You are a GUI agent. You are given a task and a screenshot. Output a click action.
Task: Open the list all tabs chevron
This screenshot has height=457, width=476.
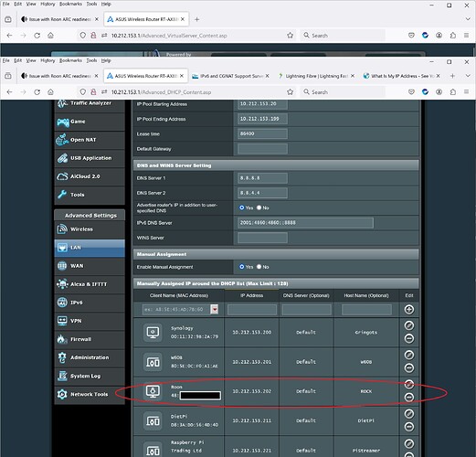(468, 76)
